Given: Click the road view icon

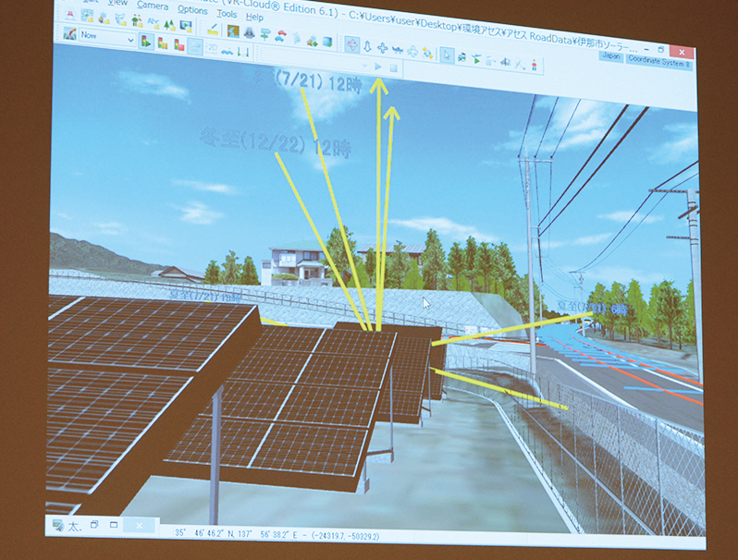Looking at the screenshot, I should [249, 32].
